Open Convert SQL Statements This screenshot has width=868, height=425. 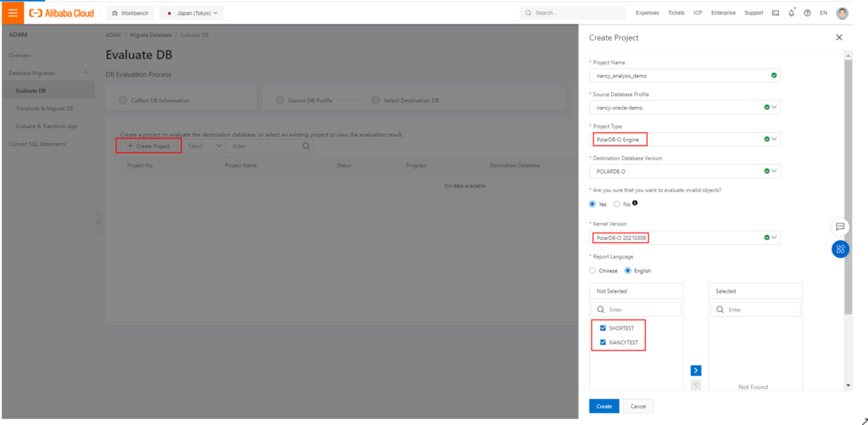38,144
